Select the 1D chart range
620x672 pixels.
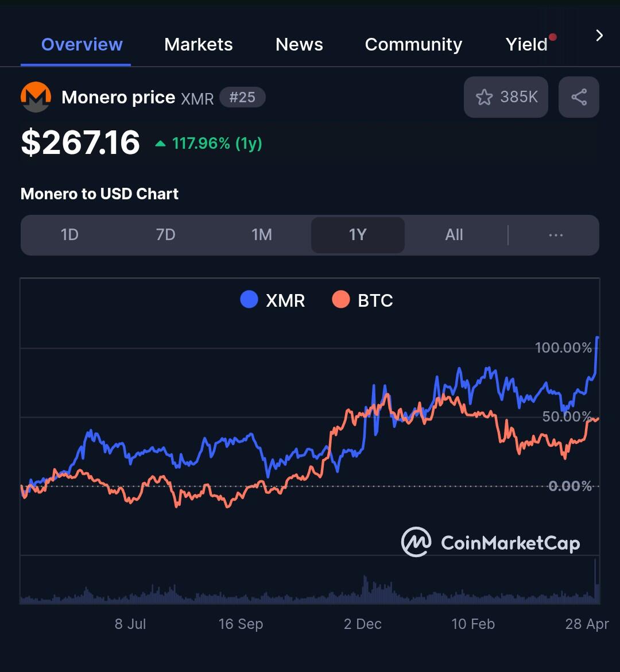(x=69, y=235)
